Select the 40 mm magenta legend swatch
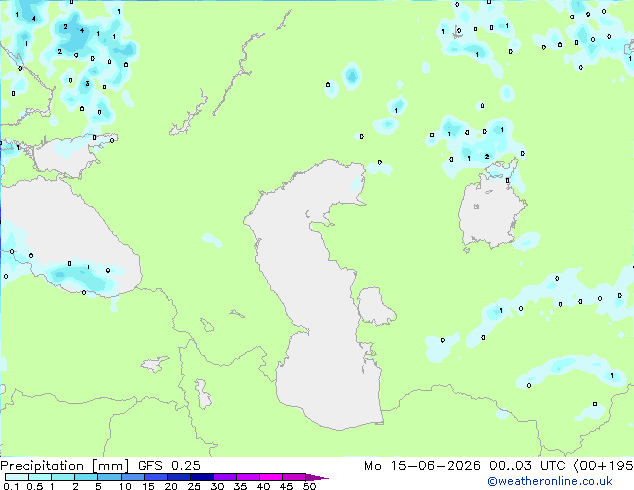Viewport: 634px width, 490px height. 271,477
